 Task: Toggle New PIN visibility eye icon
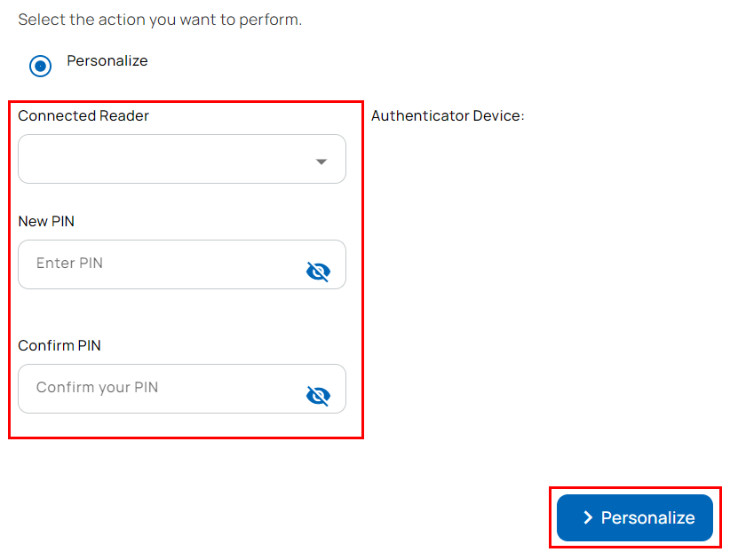(x=317, y=272)
